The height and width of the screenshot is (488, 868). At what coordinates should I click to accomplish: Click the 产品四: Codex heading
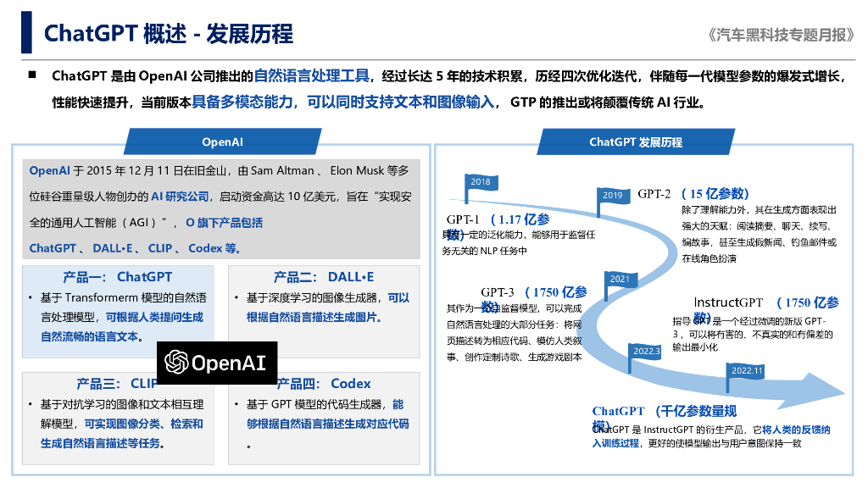click(x=324, y=384)
